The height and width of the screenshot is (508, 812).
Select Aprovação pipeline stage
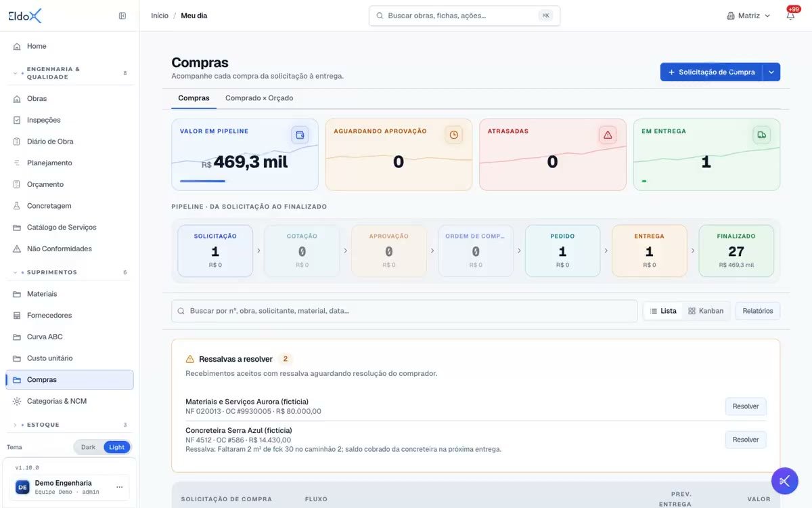389,251
